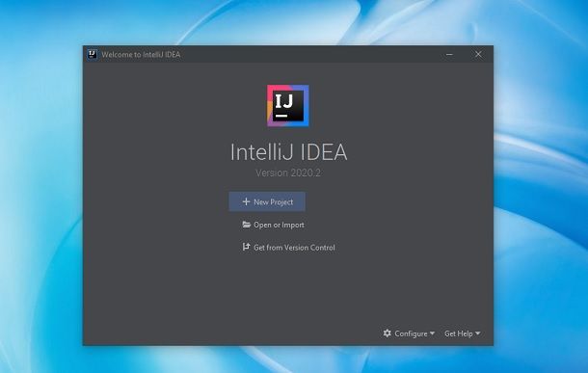This screenshot has width=588, height=373.
Task: Minimize the Welcome to IntelliJ IDEA window
Action: coord(449,54)
